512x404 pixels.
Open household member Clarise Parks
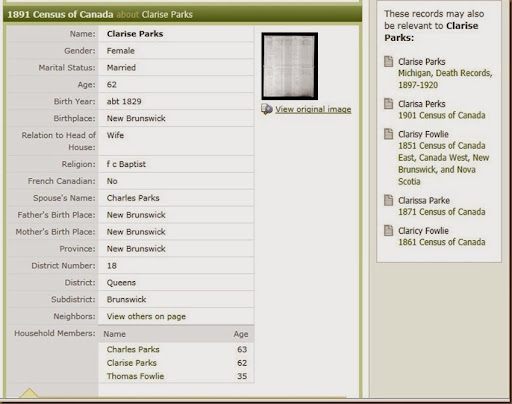tap(132, 363)
